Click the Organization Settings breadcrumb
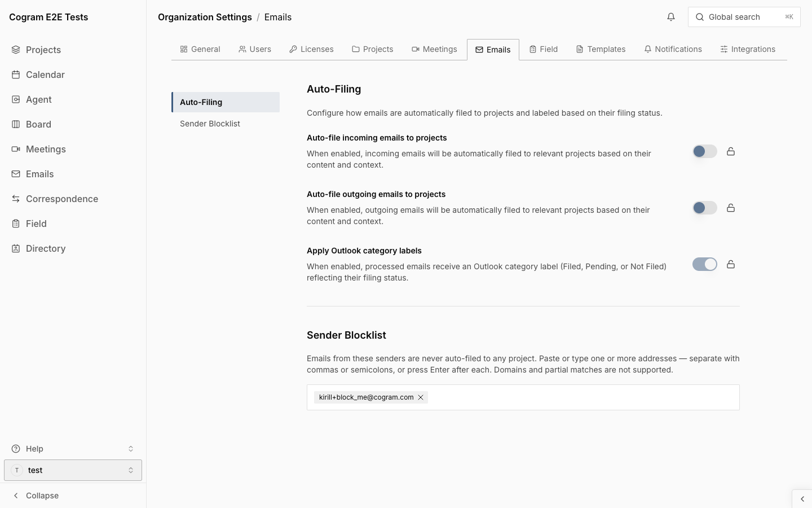This screenshot has width=812, height=508. click(x=205, y=17)
